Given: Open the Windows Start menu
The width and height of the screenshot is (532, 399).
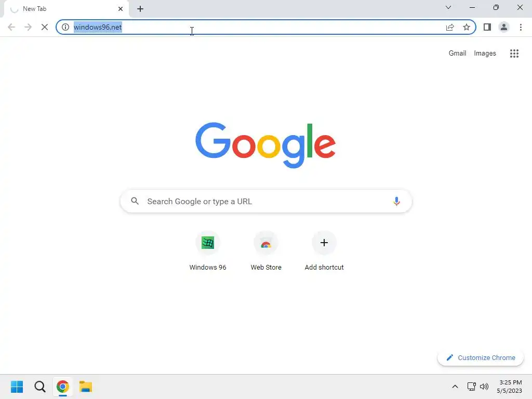Looking at the screenshot, I should coord(17,387).
